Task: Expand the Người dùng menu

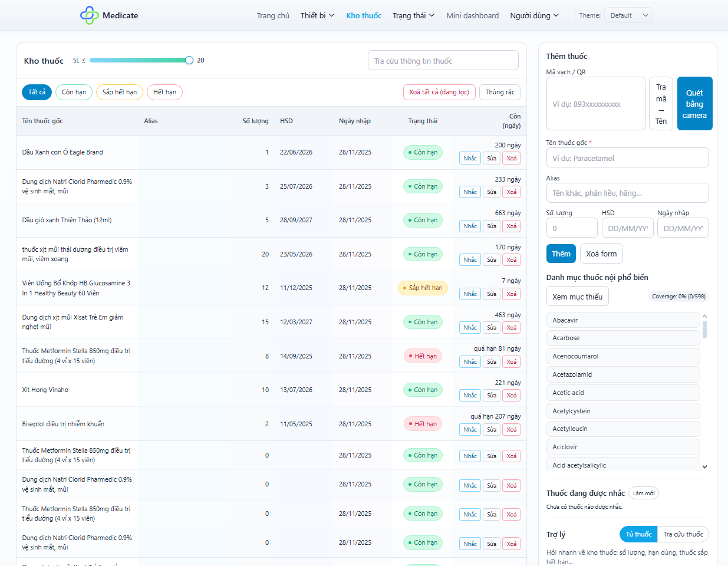Action: [534, 15]
